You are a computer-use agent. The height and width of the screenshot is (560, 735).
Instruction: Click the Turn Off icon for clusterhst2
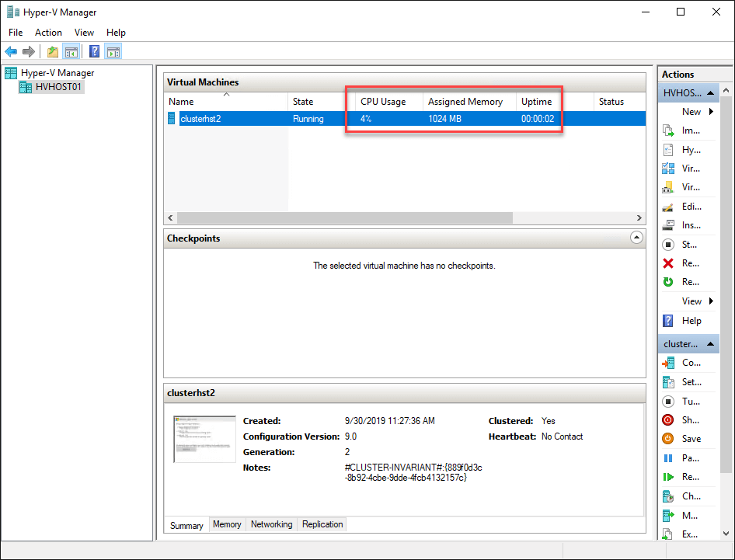tap(668, 402)
